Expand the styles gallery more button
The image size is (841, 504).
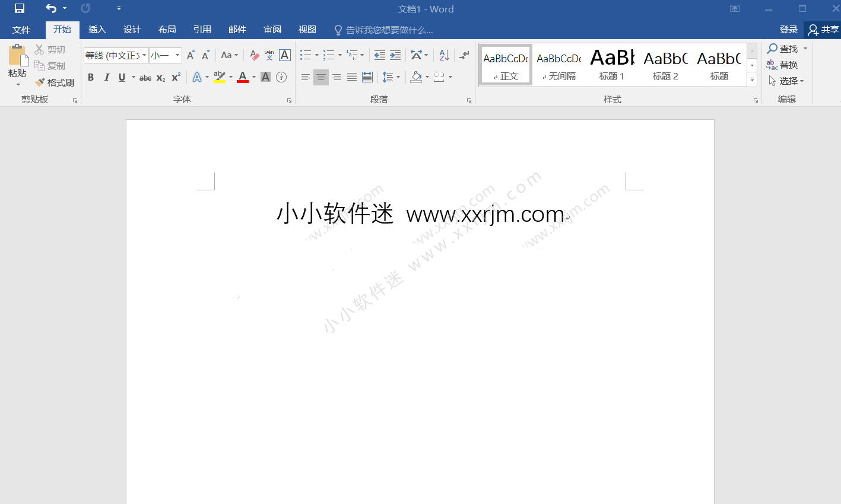coord(752,79)
